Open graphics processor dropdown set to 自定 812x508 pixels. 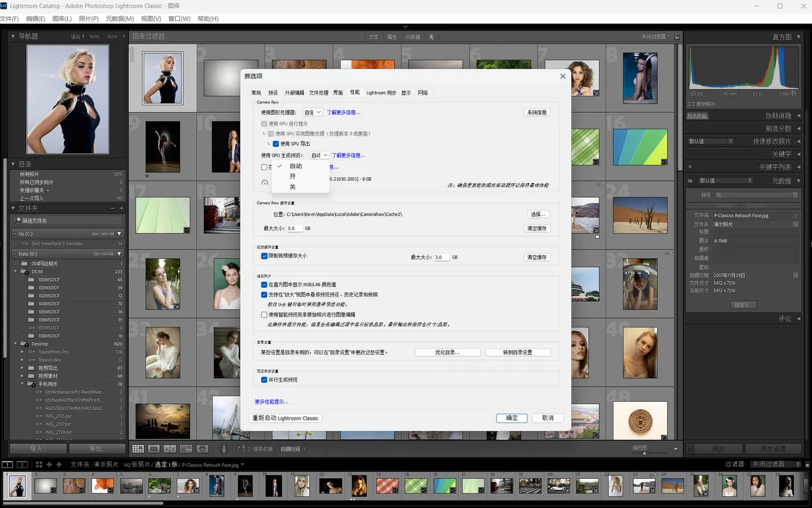click(313, 112)
